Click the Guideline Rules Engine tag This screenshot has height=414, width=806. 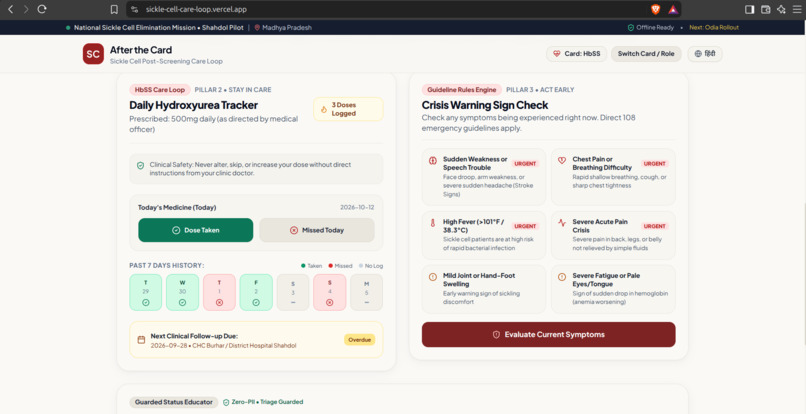coord(462,89)
